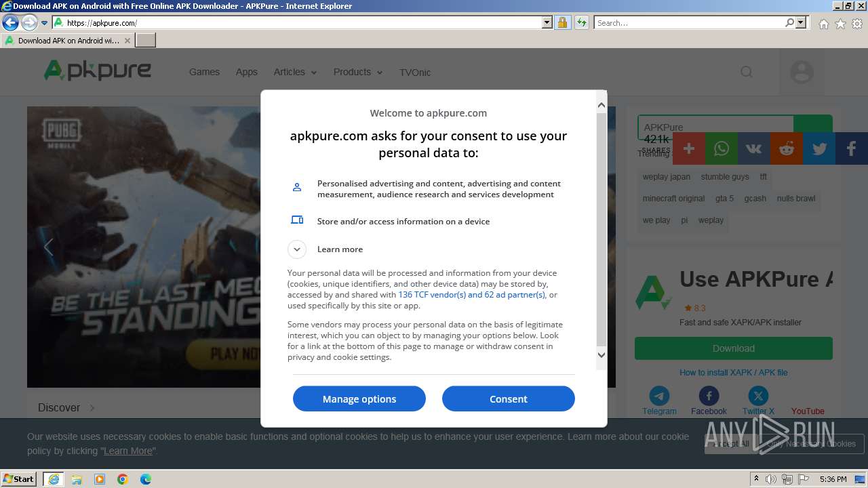Click the plus more-shares icon
Screen dimensions: 868x488
(x=689, y=148)
